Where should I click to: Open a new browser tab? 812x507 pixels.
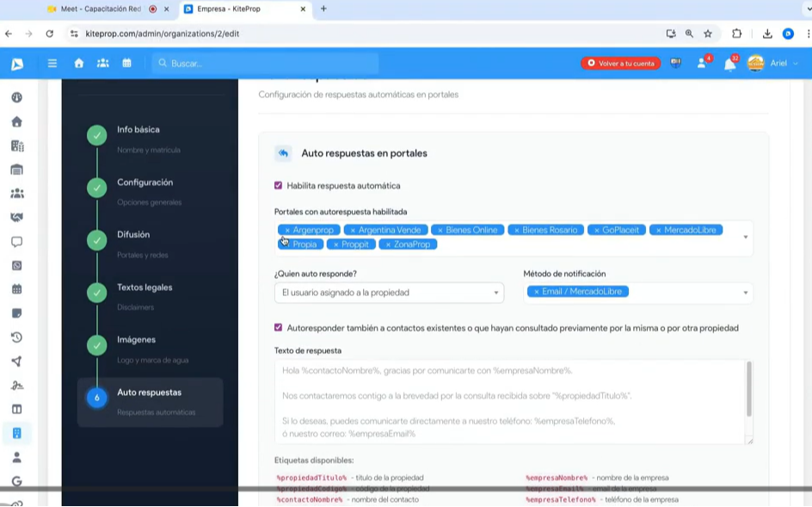(x=323, y=9)
